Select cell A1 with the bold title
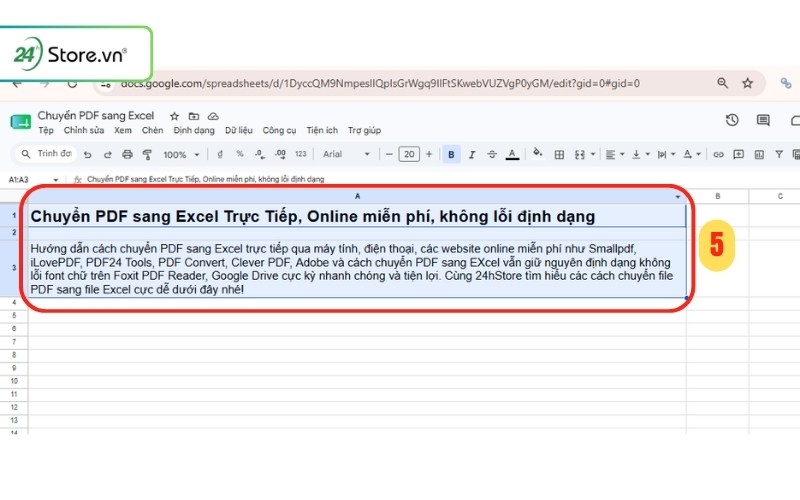800x500 pixels. (357, 215)
